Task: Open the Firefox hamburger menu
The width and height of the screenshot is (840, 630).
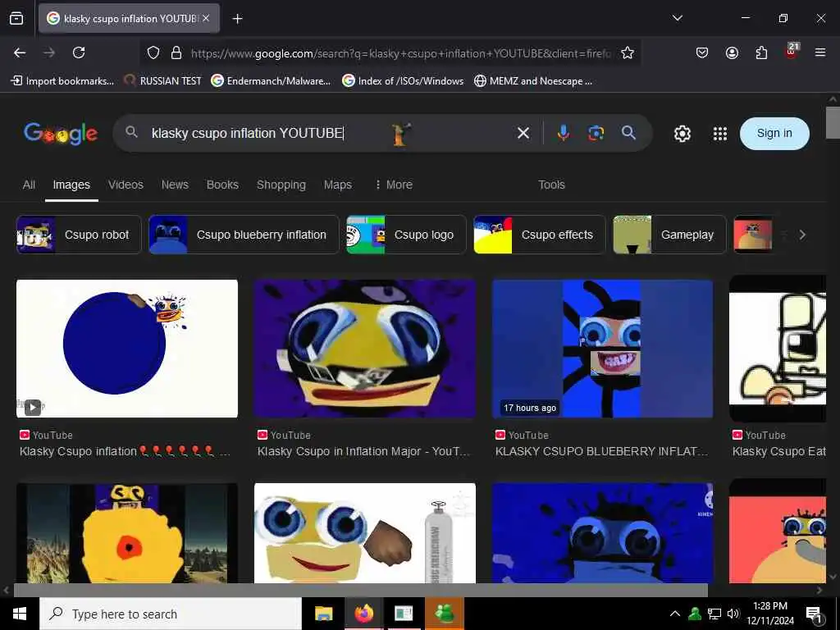Action: (x=820, y=52)
